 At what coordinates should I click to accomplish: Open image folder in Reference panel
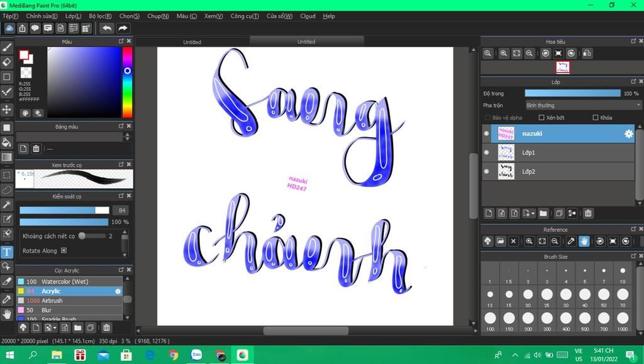pos(500,241)
